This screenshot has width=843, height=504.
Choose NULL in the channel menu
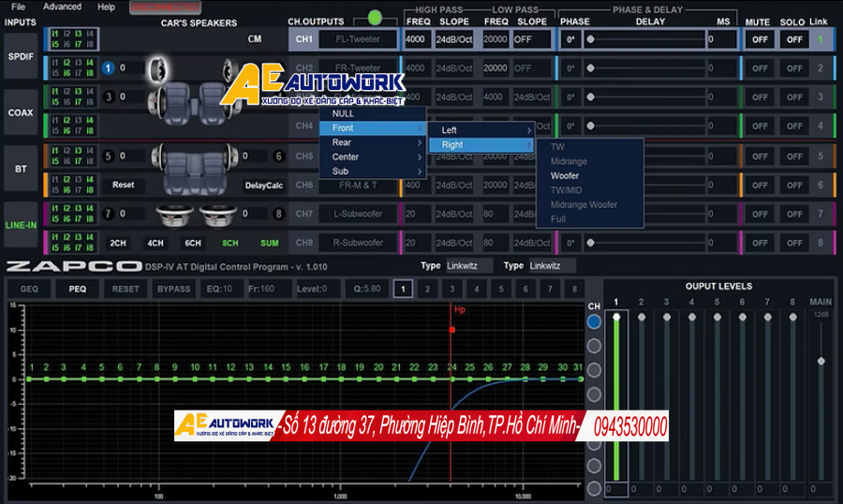pyautogui.click(x=373, y=113)
